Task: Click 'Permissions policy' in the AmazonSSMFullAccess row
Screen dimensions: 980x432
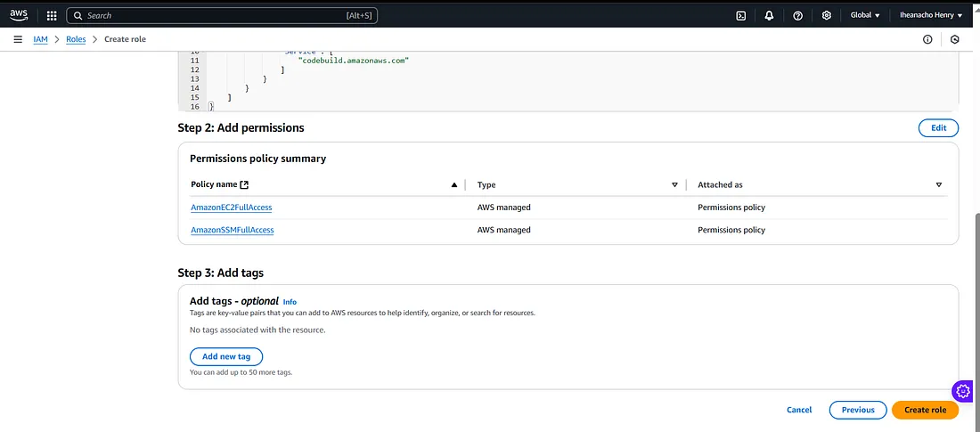Action: point(731,230)
